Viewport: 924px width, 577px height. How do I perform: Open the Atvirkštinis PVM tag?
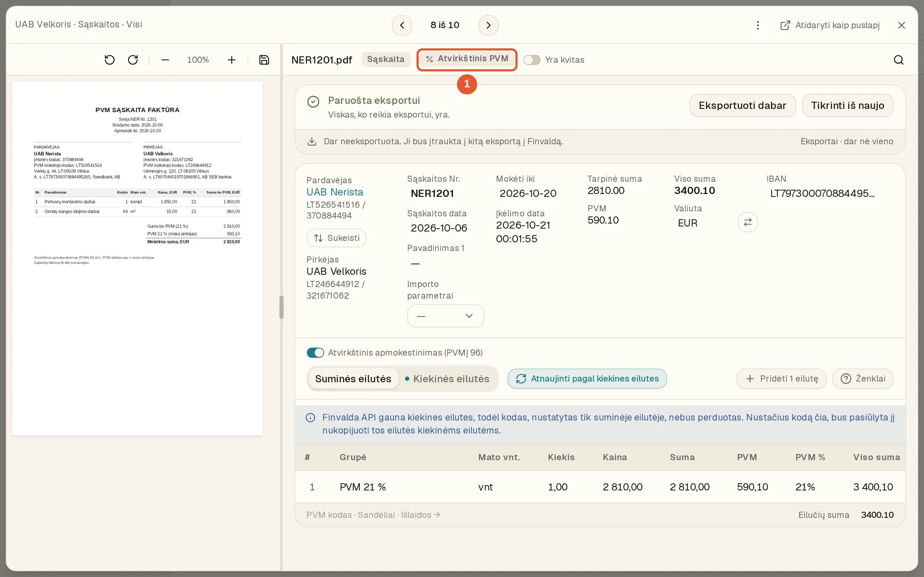tap(467, 59)
